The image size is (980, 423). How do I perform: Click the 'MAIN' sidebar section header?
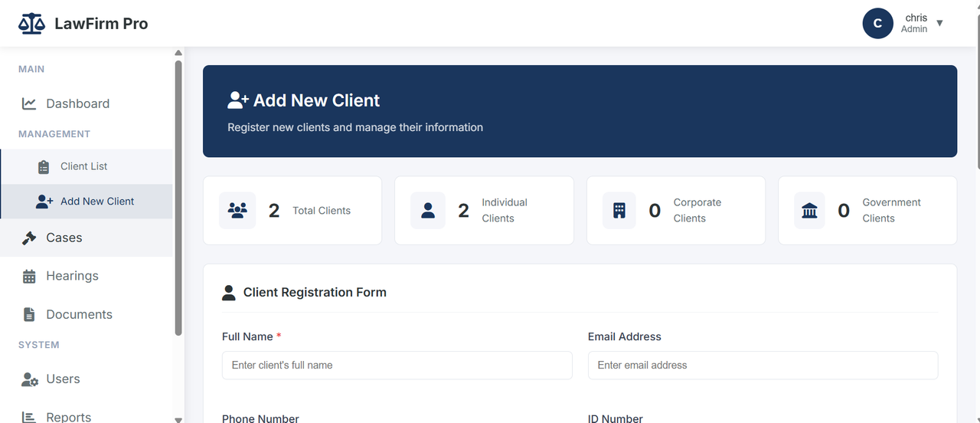31,69
